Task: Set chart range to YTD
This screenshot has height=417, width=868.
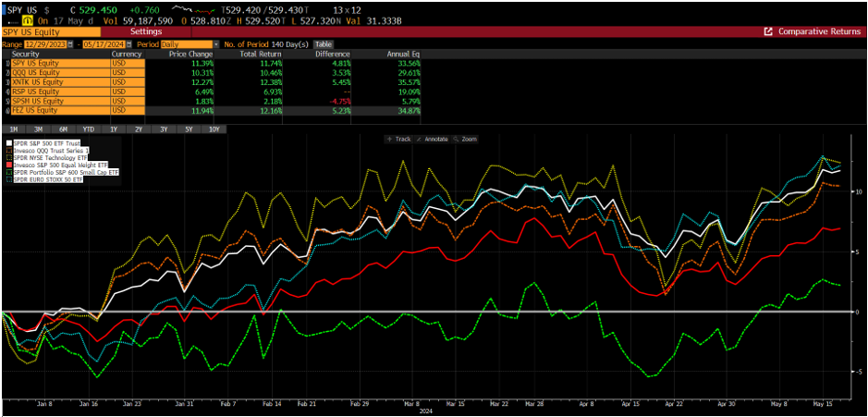Action: tap(89, 129)
